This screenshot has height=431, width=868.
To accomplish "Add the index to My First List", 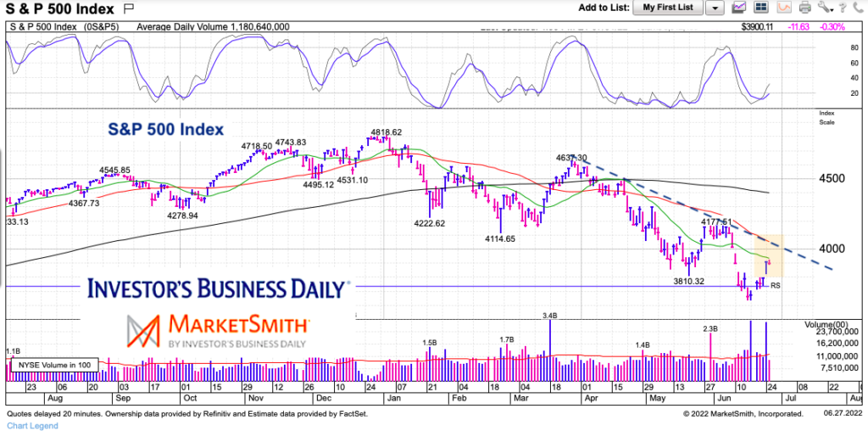I will pos(668,7).
